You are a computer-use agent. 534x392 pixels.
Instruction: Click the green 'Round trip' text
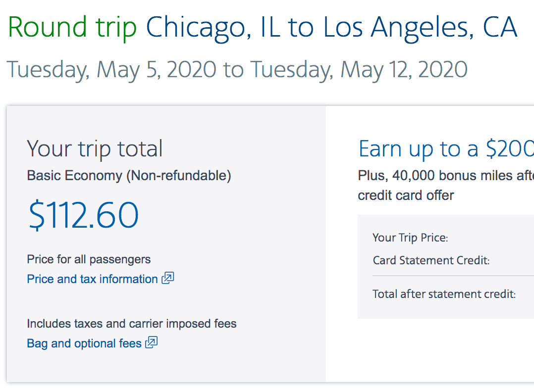[72, 28]
